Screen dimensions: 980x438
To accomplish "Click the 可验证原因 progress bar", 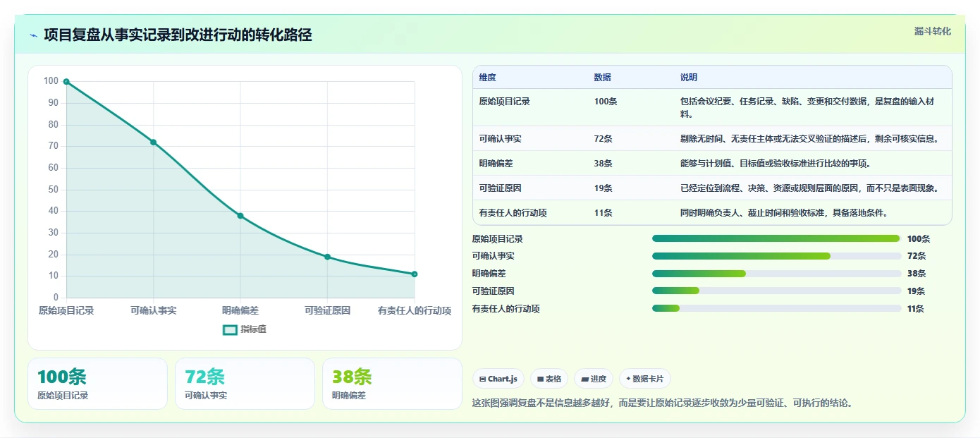I will (777, 291).
